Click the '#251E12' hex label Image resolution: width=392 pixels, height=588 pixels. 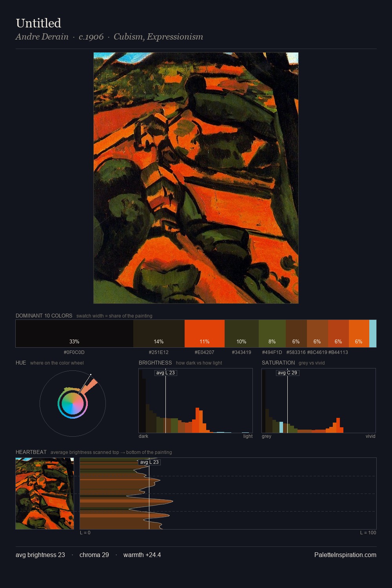coord(159,352)
